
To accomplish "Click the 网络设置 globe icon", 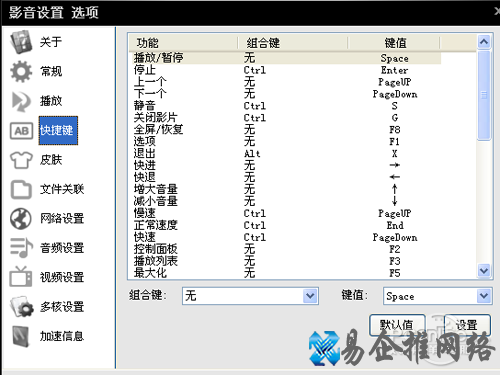I will tap(21, 219).
